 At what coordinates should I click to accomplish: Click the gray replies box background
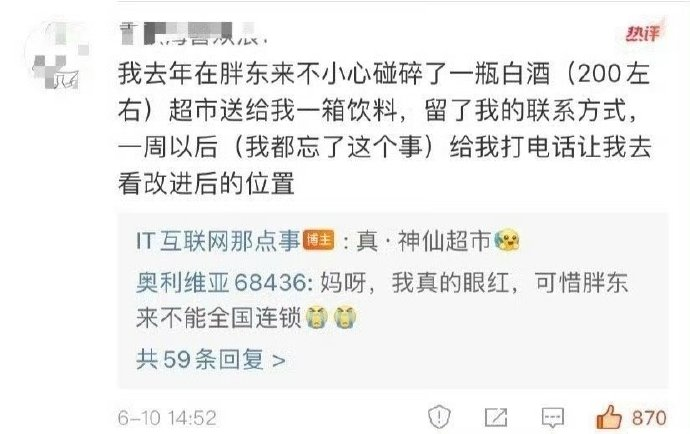point(393,301)
